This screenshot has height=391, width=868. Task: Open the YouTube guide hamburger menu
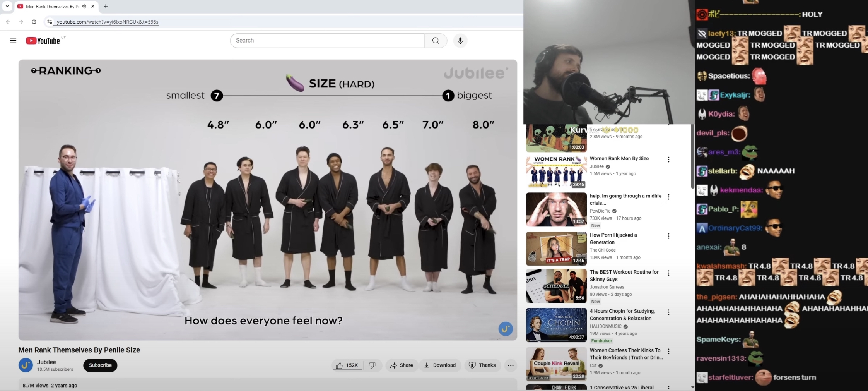pyautogui.click(x=13, y=41)
